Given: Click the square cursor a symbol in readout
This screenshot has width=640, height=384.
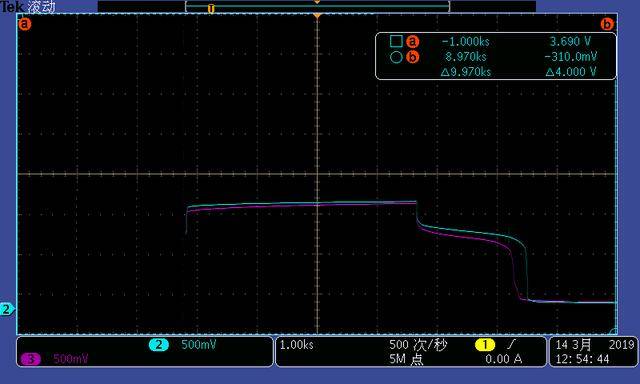Looking at the screenshot, I should coord(396,41).
